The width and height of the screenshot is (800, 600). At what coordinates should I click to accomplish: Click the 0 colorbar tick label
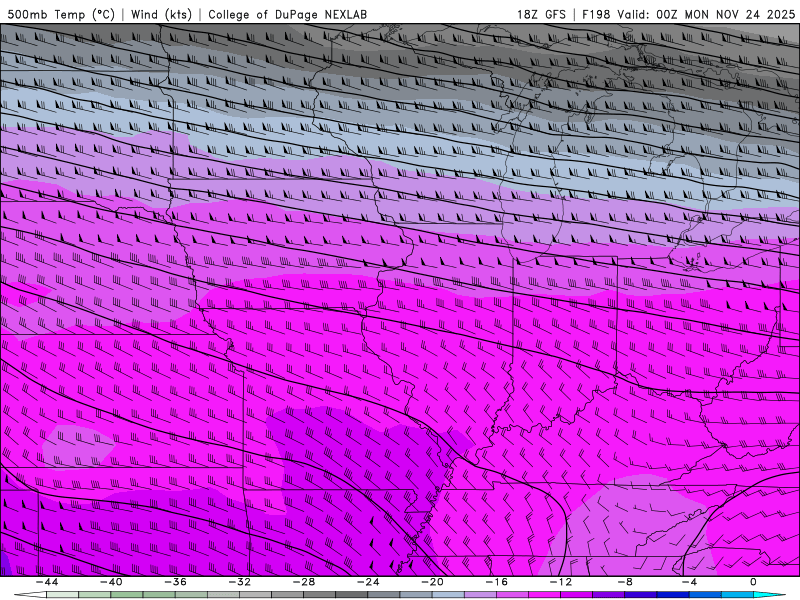(754, 582)
